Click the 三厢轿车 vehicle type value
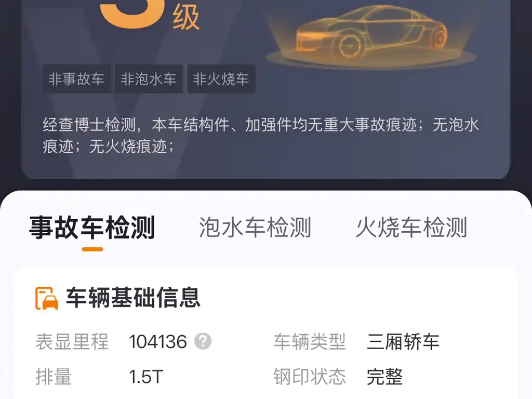 click(403, 342)
